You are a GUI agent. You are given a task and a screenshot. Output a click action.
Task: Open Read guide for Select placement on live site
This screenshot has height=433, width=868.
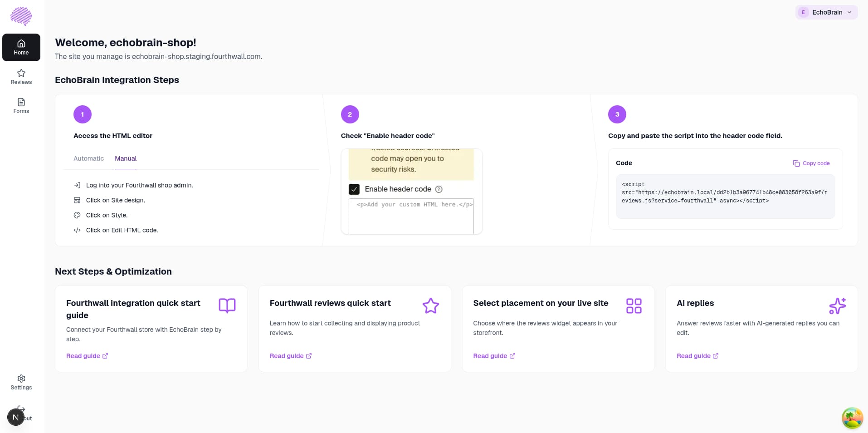coord(494,356)
